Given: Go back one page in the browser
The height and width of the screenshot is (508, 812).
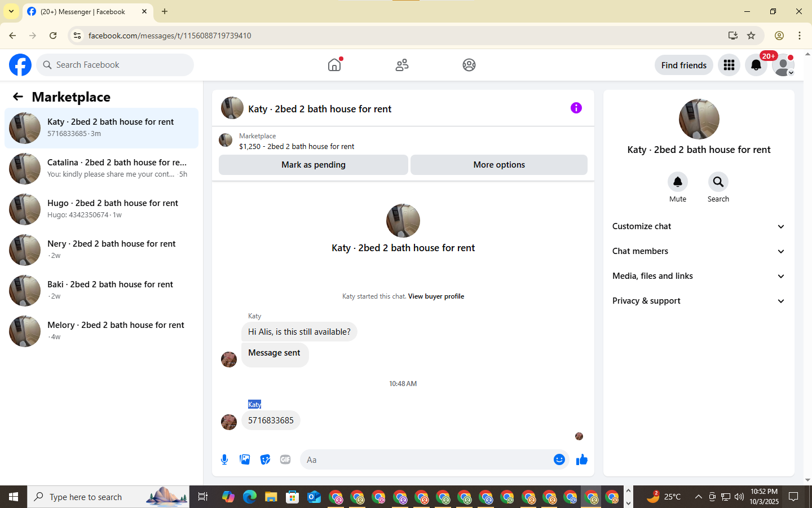Looking at the screenshot, I should point(12,36).
